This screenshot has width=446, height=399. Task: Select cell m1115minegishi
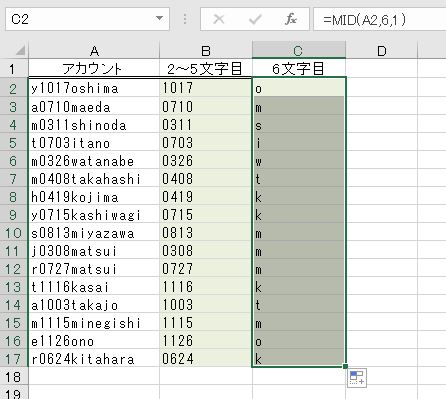click(94, 323)
